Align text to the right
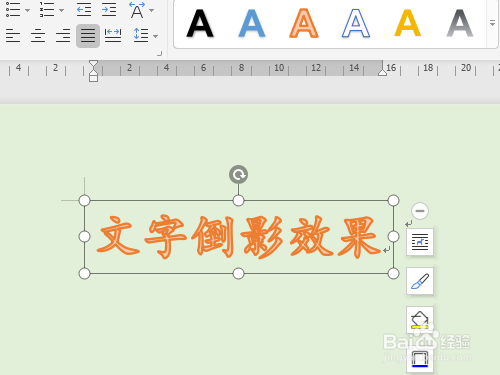Screen dimensions: 500x375 point(63,36)
